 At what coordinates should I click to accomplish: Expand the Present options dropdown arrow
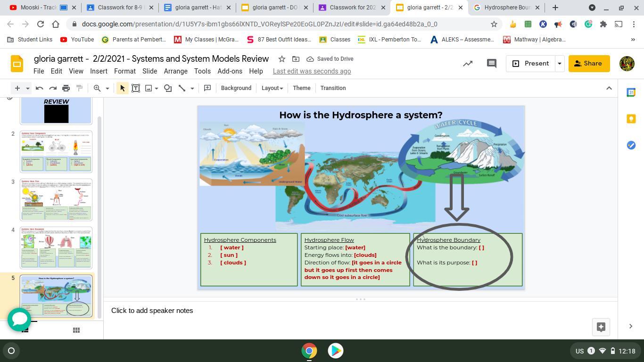(559, 63)
